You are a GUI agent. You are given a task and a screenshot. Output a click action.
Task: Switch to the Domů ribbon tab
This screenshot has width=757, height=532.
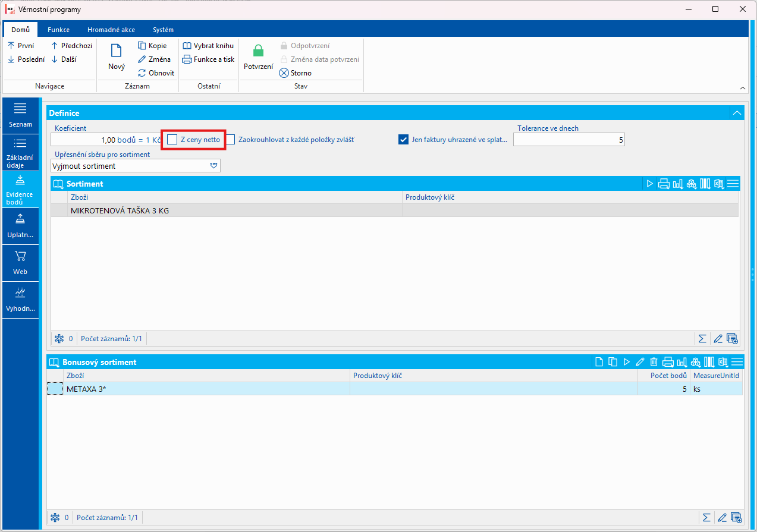pyautogui.click(x=20, y=30)
